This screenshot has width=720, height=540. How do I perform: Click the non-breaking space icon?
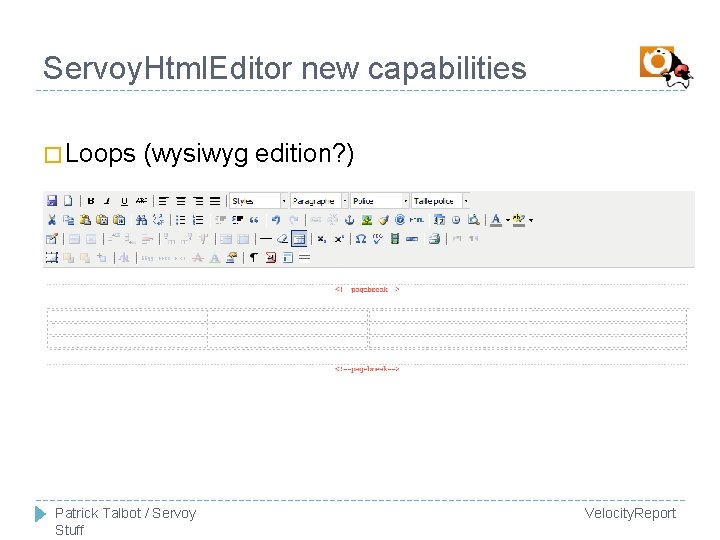pyautogui.click(x=271, y=258)
